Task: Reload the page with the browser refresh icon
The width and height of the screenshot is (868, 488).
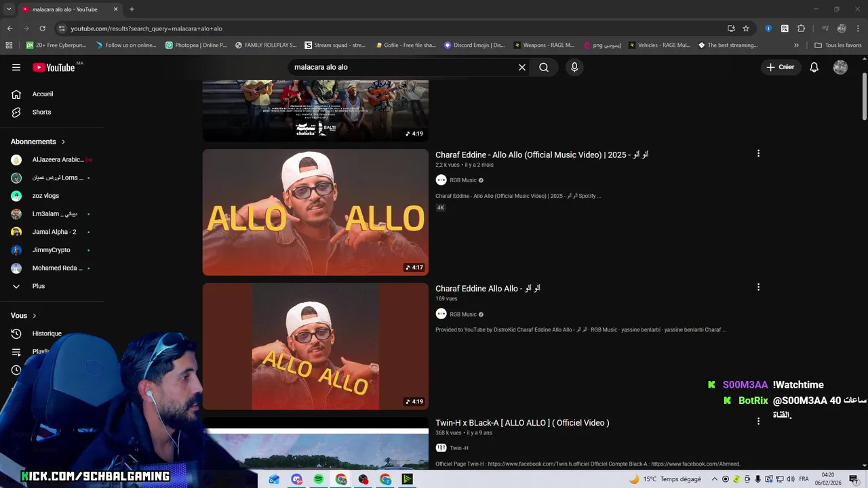Action: coord(42,28)
